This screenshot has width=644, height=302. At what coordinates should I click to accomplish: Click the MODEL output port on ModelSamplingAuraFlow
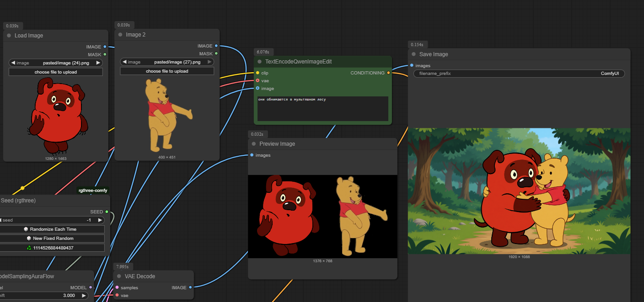91,287
